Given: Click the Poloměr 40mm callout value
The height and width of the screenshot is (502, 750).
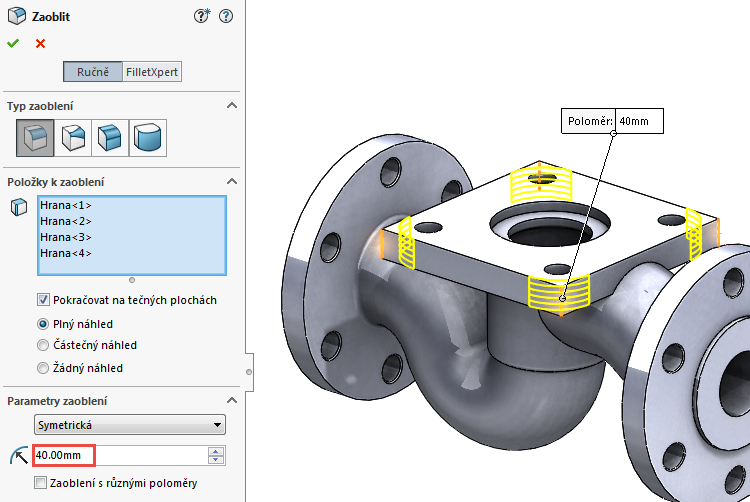Looking at the screenshot, I should [x=639, y=121].
